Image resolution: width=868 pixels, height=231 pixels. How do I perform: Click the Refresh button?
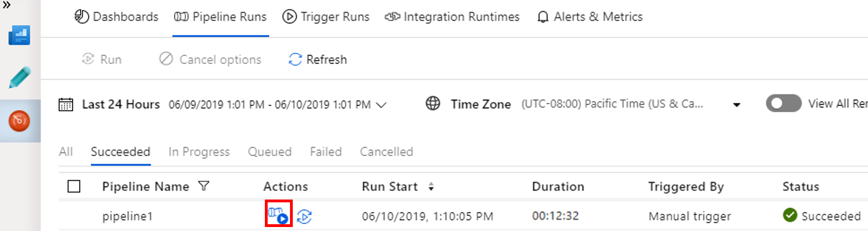pos(317,59)
